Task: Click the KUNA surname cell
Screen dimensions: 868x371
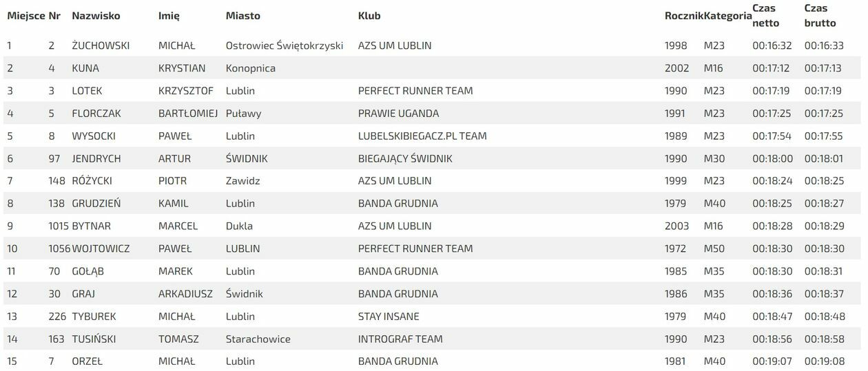Action: tap(85, 68)
